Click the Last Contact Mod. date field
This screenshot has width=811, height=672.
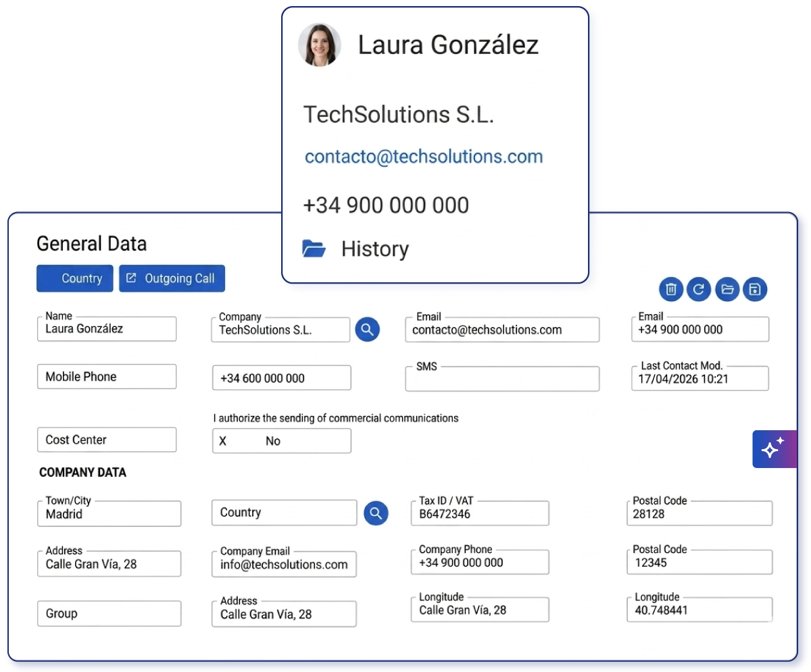point(699,378)
